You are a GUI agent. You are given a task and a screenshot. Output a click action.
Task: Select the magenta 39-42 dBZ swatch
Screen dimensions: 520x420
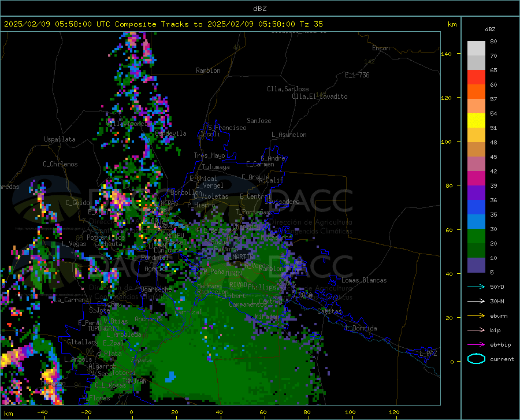click(x=476, y=179)
